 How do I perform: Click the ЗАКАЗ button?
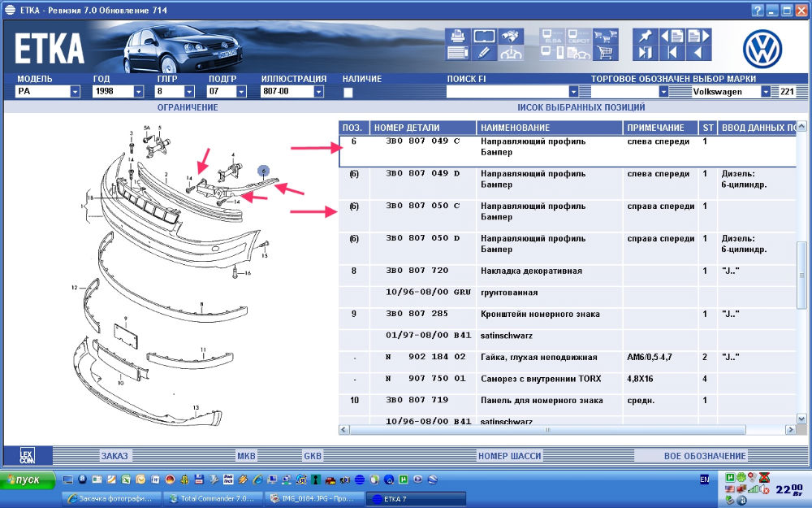[x=114, y=456]
